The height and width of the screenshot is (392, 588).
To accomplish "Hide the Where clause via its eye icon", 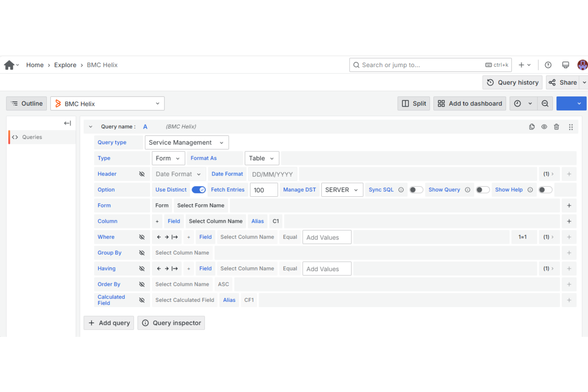I will pyautogui.click(x=142, y=237).
